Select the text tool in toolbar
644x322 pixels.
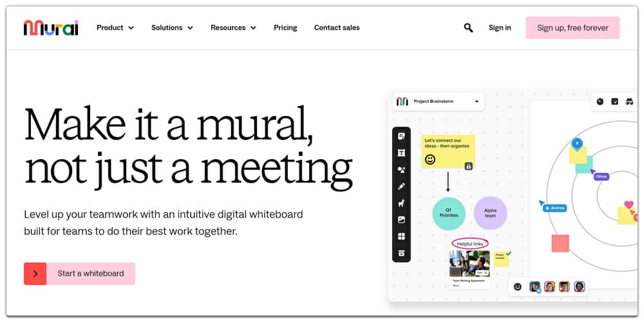click(x=401, y=153)
